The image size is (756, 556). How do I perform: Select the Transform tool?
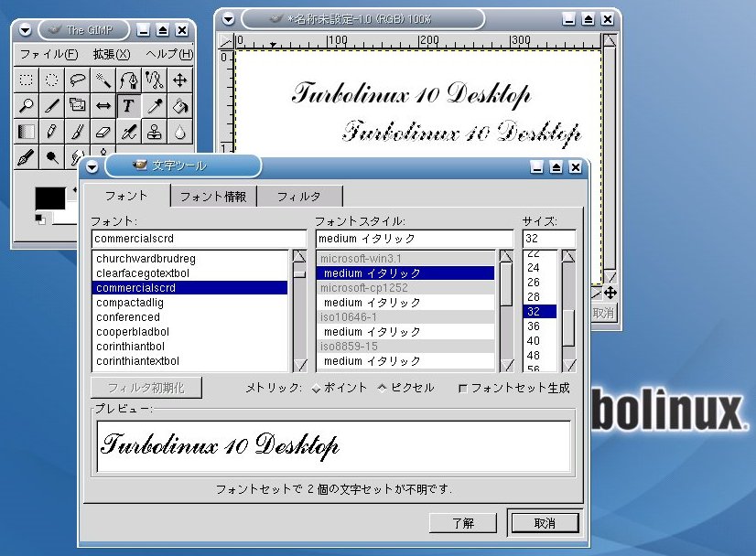77,105
